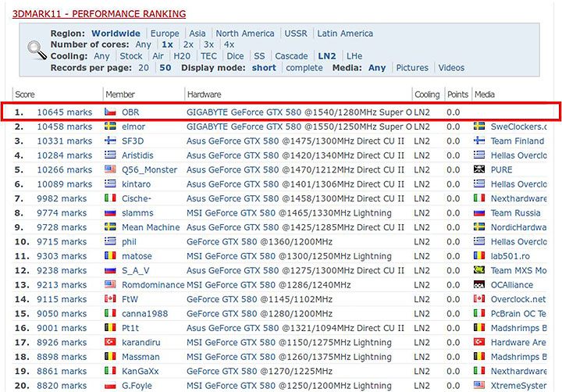Filter region by Asia

click(197, 34)
